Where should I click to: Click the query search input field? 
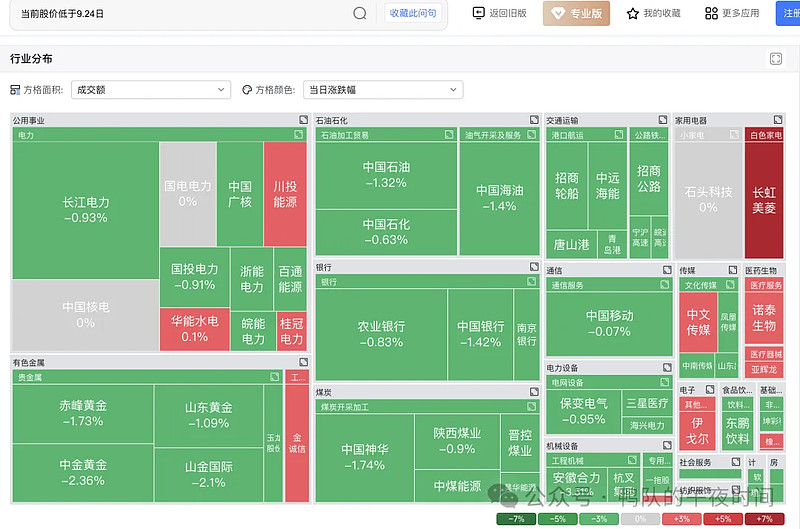(x=179, y=14)
